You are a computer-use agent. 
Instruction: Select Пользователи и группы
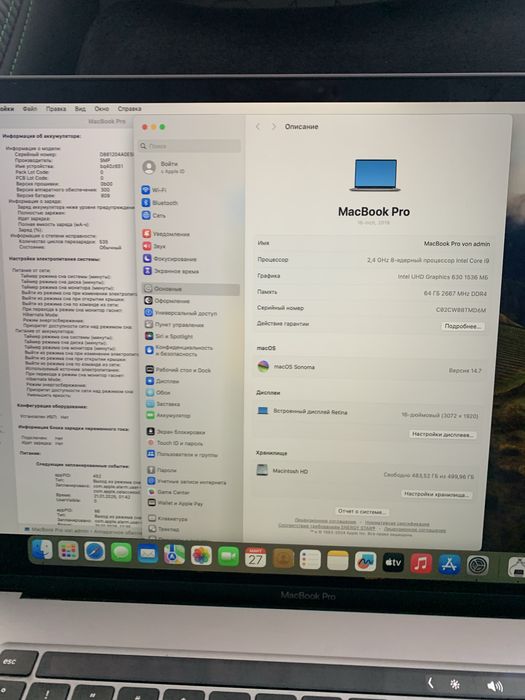pyautogui.click(x=183, y=454)
